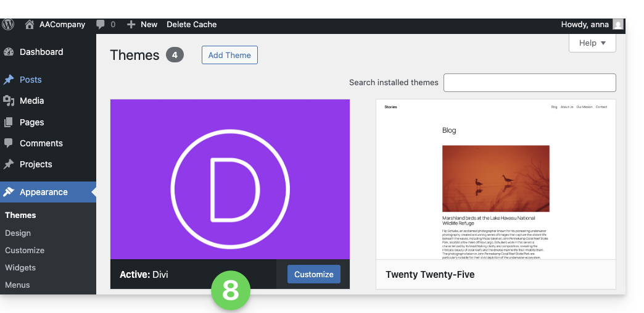This screenshot has width=644, height=313.
Task: Click the Dashboard gauge icon
Action: tap(9, 52)
